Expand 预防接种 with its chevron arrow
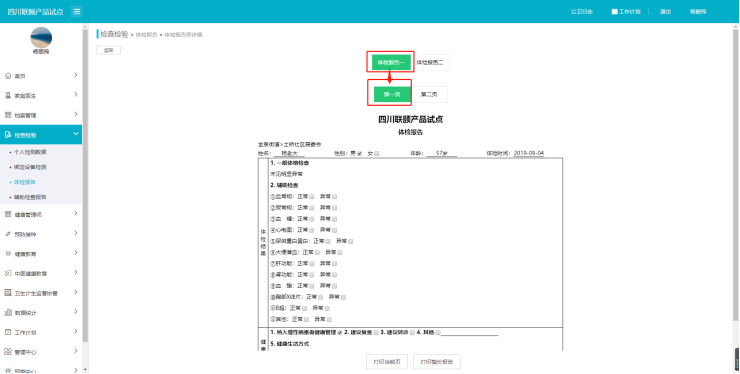Image resolution: width=740 pixels, height=374 pixels. coord(76,233)
